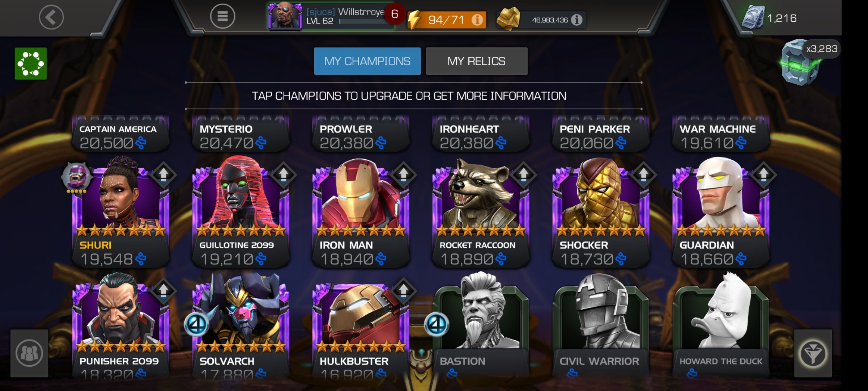Viewport: 868px width, 391px height.
Task: Tap Rocket Raccoon's upgrade arrow badge
Action: pos(524,174)
